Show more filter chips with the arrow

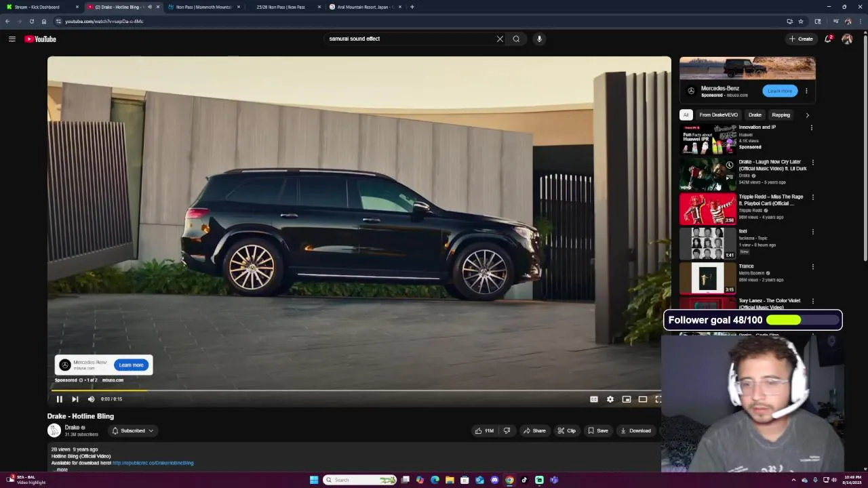[x=807, y=115]
